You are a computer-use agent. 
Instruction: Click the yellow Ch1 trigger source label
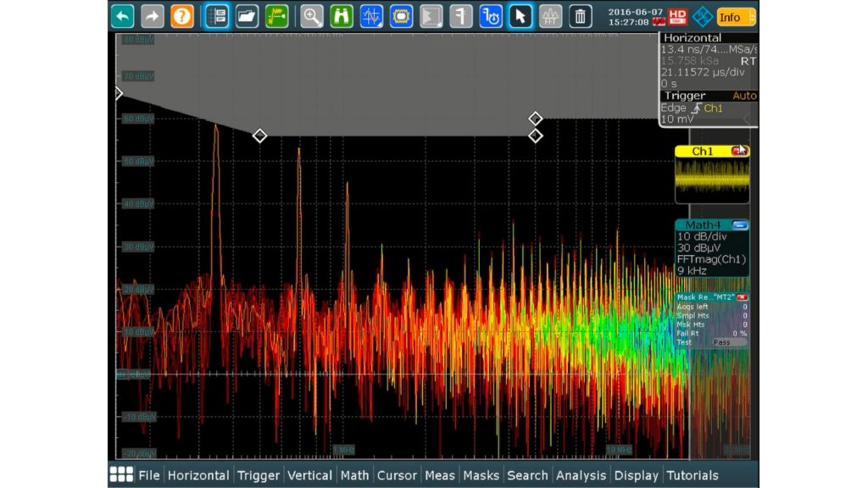coord(713,108)
